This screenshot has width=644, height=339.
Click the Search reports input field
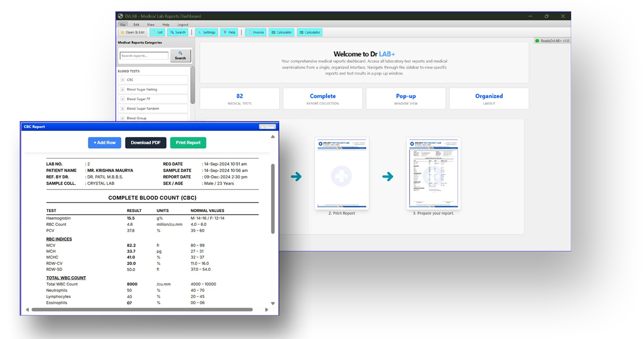[x=144, y=56]
